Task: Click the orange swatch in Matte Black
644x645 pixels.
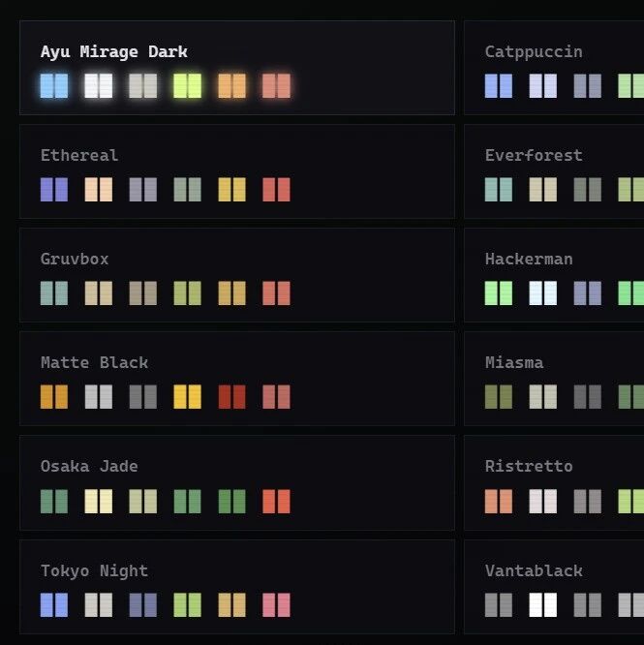Action: tap(54, 397)
